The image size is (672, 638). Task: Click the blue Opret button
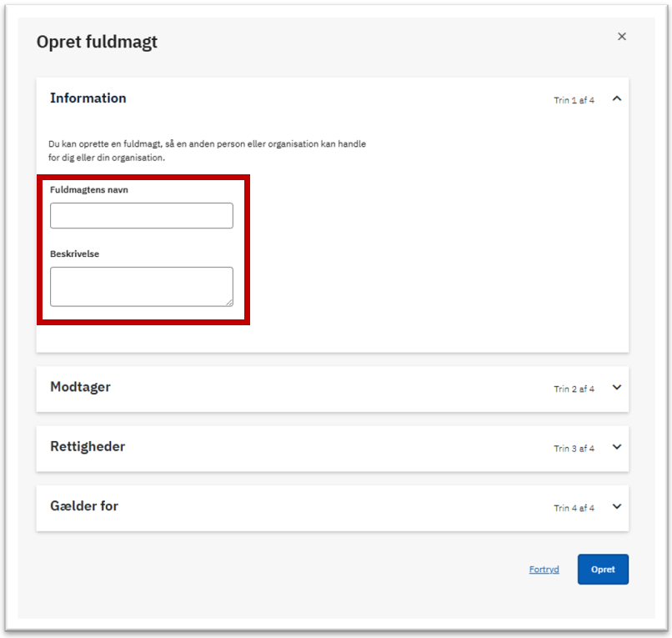point(603,570)
